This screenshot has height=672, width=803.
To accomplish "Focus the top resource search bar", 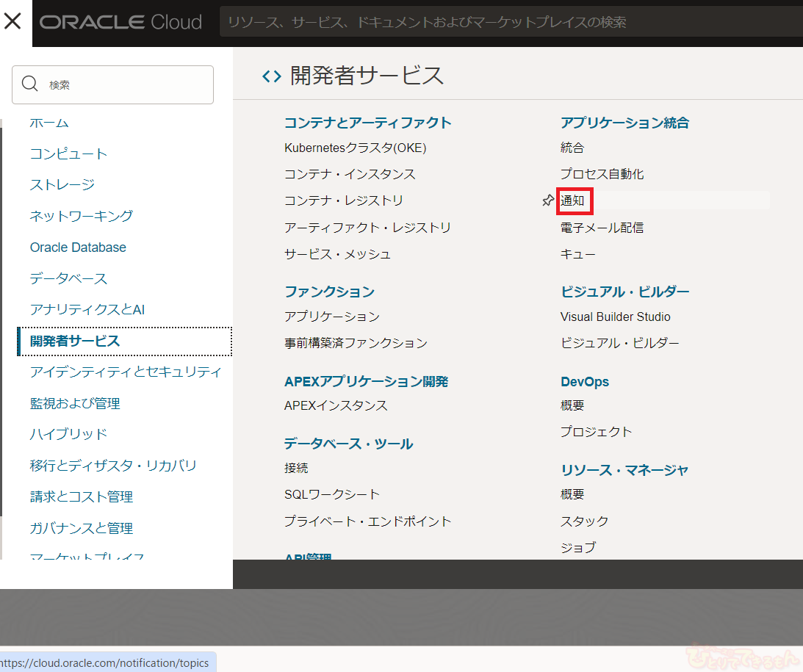I will 507,22.
